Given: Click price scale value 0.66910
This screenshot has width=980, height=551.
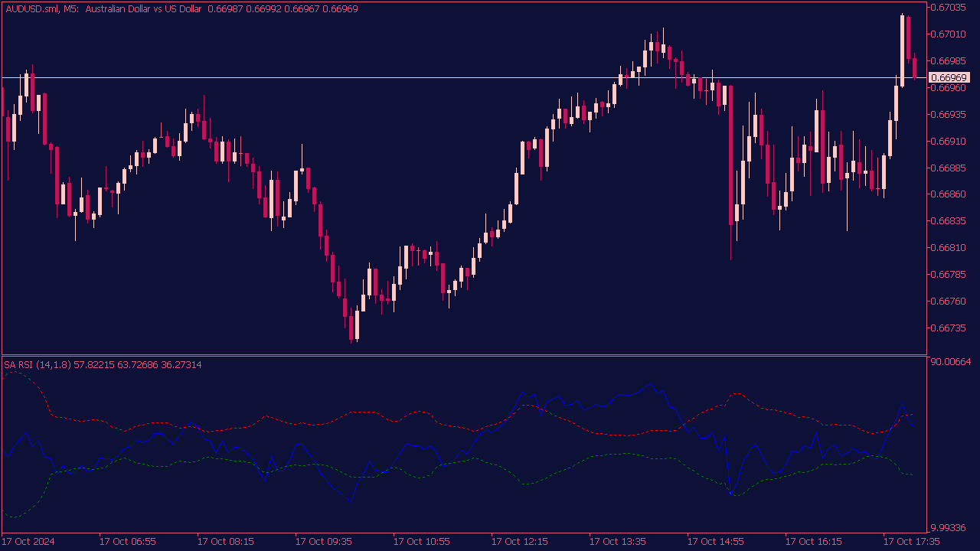Looking at the screenshot, I should click(x=949, y=141).
